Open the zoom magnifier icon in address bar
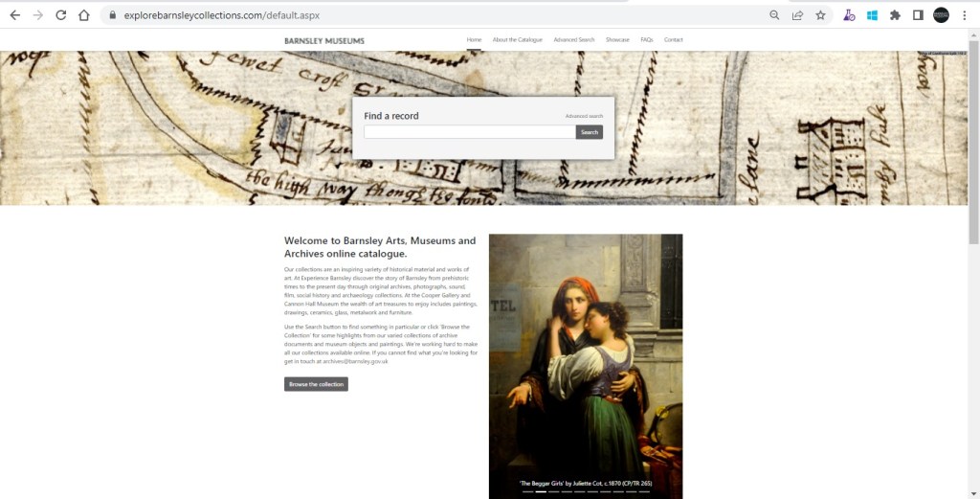 tap(774, 15)
